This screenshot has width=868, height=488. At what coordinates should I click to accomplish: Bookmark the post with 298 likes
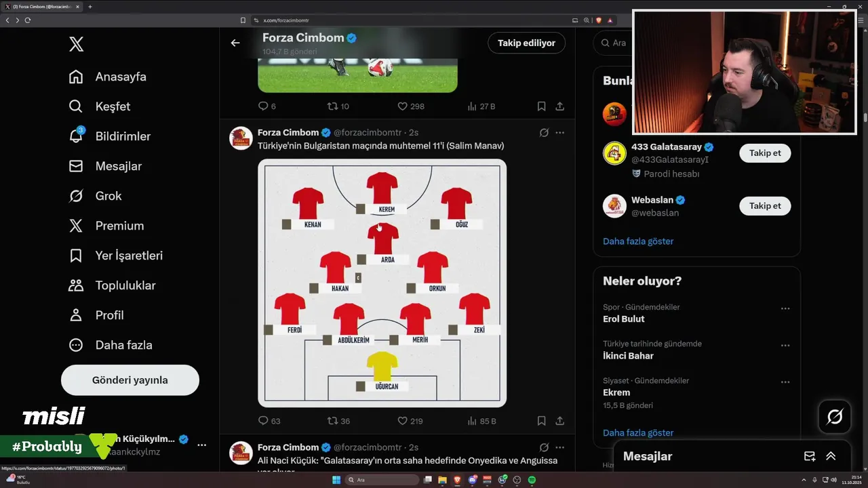click(x=541, y=106)
